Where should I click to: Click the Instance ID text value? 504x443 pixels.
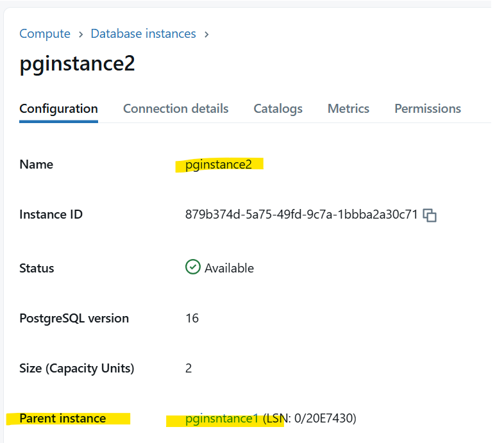click(301, 214)
